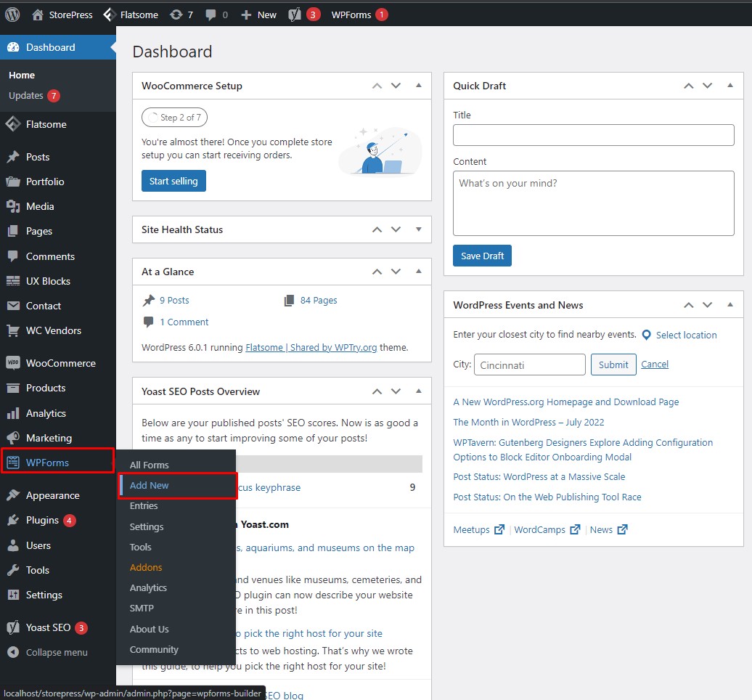752x700 pixels.
Task: Open SMTP in WPForms submenu
Action: pos(142,608)
